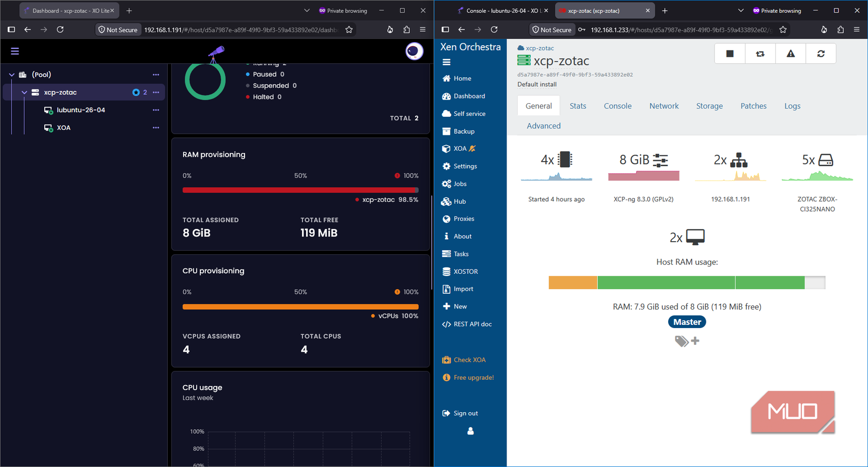The height and width of the screenshot is (467, 868).
Task: Open new tab in left browser window
Action: coord(129,11)
